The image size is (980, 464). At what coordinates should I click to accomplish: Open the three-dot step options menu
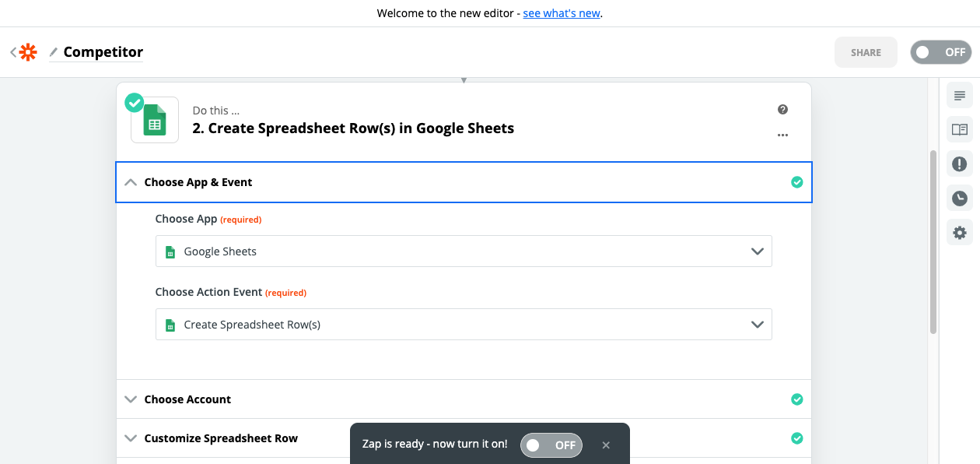[x=782, y=135]
